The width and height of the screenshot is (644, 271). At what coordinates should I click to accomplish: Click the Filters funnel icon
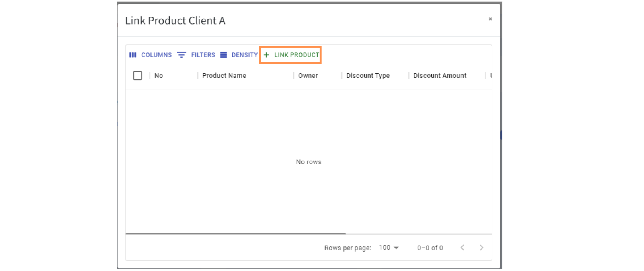coord(181,55)
